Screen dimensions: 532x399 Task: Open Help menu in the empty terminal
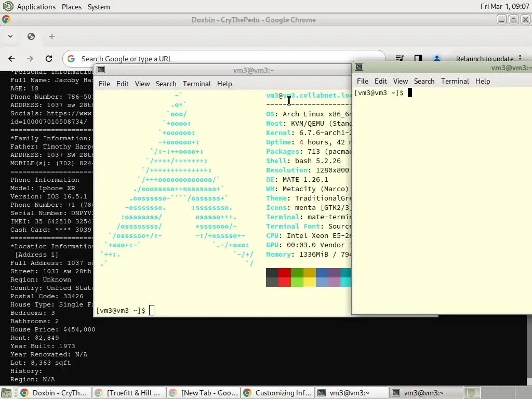(x=483, y=81)
